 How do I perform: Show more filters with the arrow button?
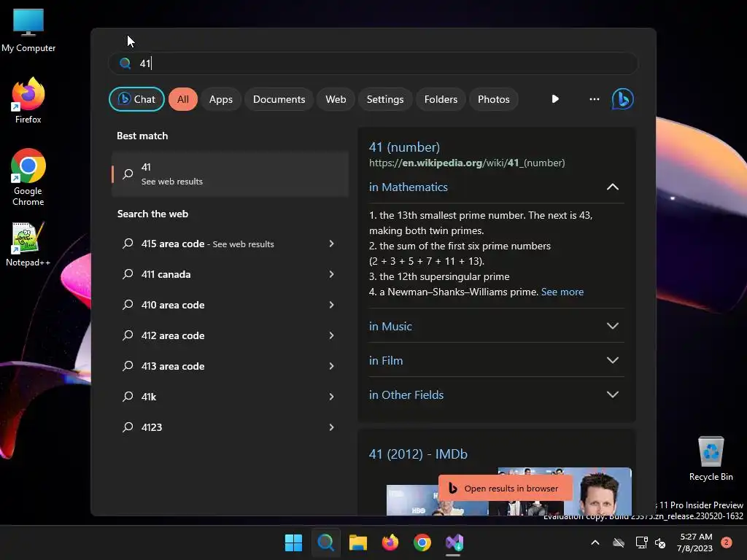[x=555, y=99]
